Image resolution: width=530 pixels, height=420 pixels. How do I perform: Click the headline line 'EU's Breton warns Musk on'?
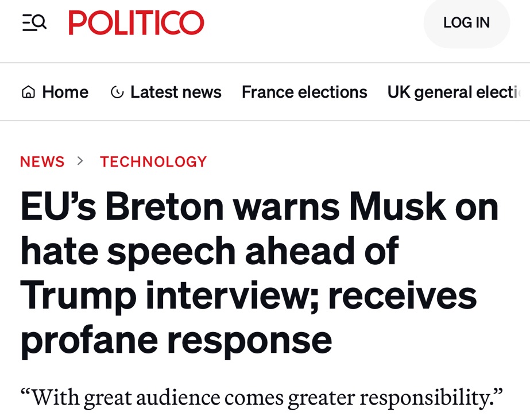tap(260, 207)
